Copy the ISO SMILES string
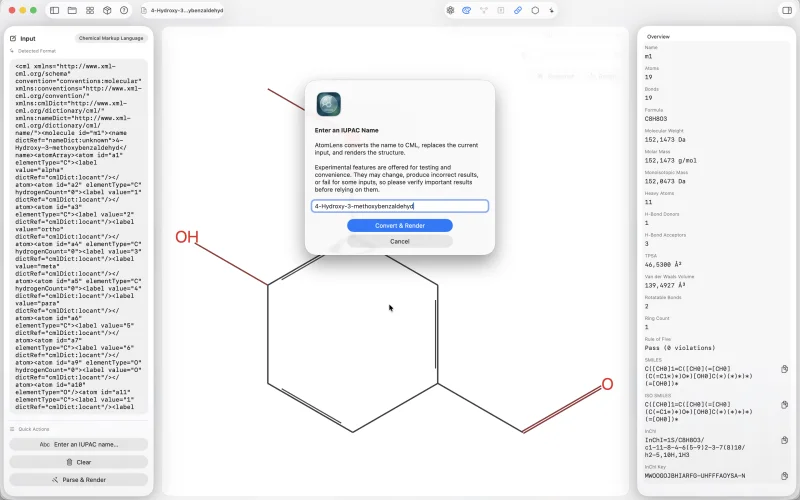Screen dimensions: 800x500 click(784, 405)
